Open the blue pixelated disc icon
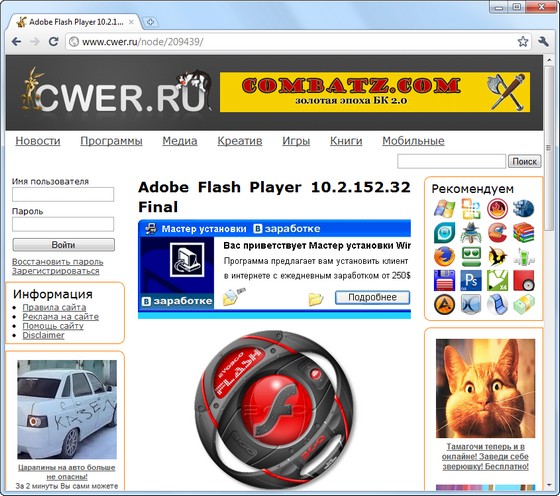Screen dimensions: 560x496 (524, 209)
